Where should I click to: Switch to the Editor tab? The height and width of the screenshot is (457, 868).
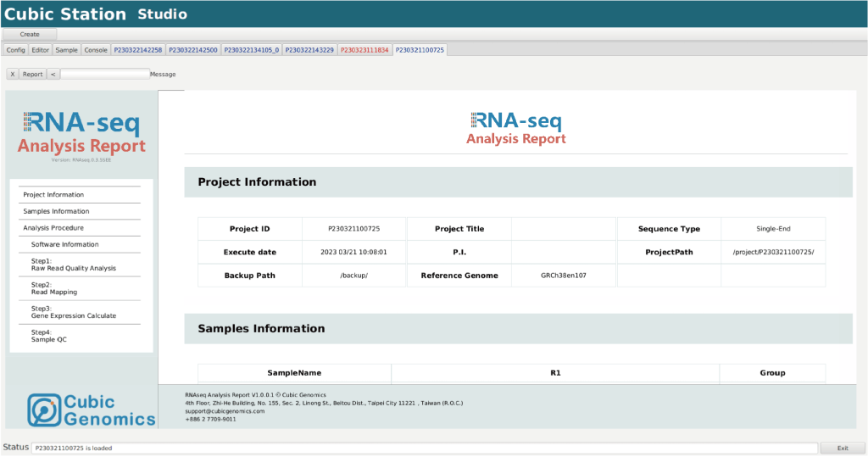41,50
